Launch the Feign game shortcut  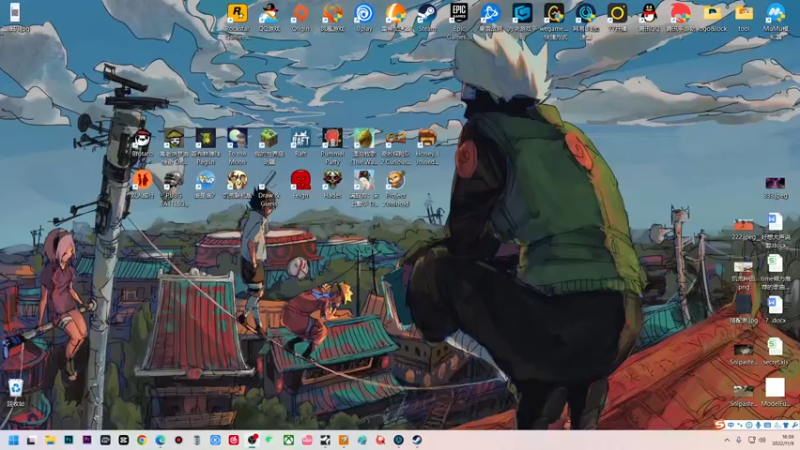(x=301, y=181)
